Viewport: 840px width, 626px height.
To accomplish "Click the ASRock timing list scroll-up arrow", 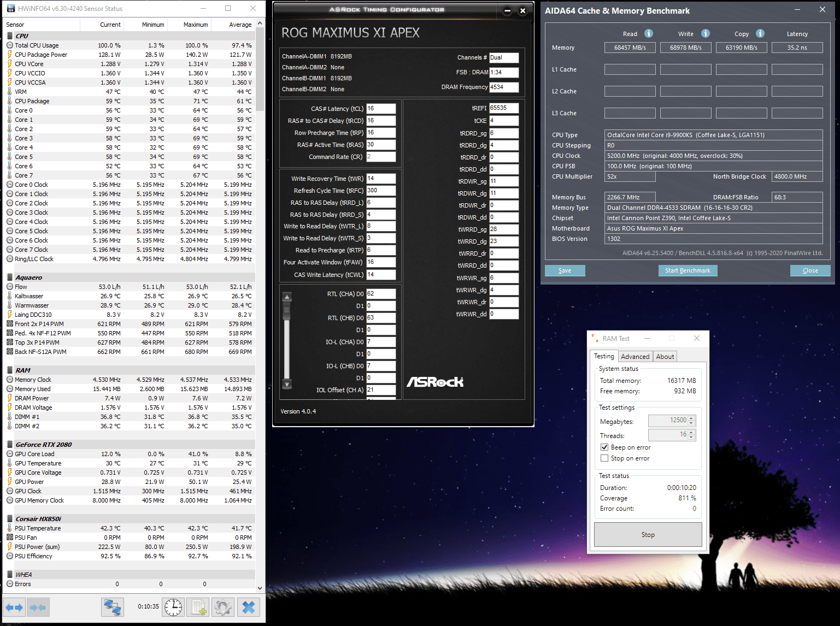I will tap(287, 297).
